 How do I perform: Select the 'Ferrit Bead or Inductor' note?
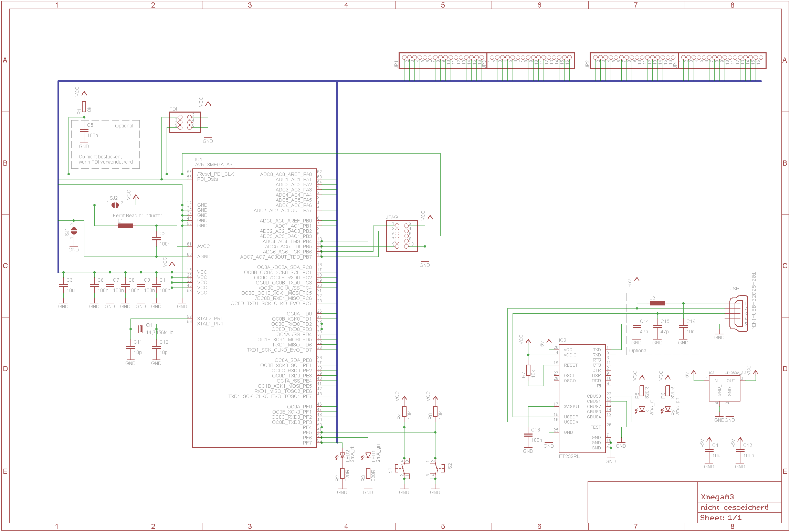(137, 216)
